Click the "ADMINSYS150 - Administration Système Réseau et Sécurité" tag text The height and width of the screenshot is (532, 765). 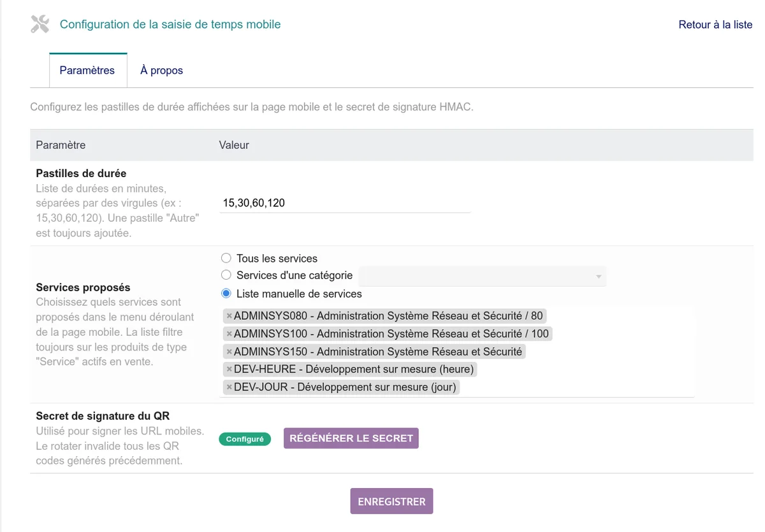(378, 352)
